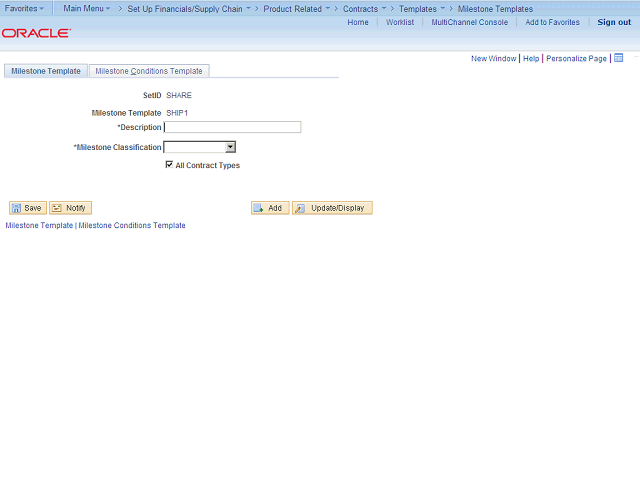The width and height of the screenshot is (640, 480).
Task: Click the Update/Display pencil icon
Action: (x=300, y=208)
